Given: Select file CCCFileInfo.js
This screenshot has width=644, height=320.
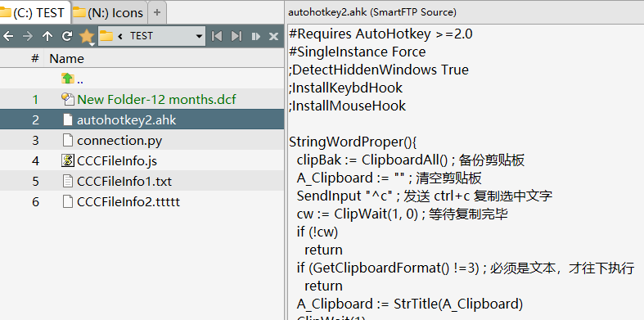Looking at the screenshot, I should 117,161.
